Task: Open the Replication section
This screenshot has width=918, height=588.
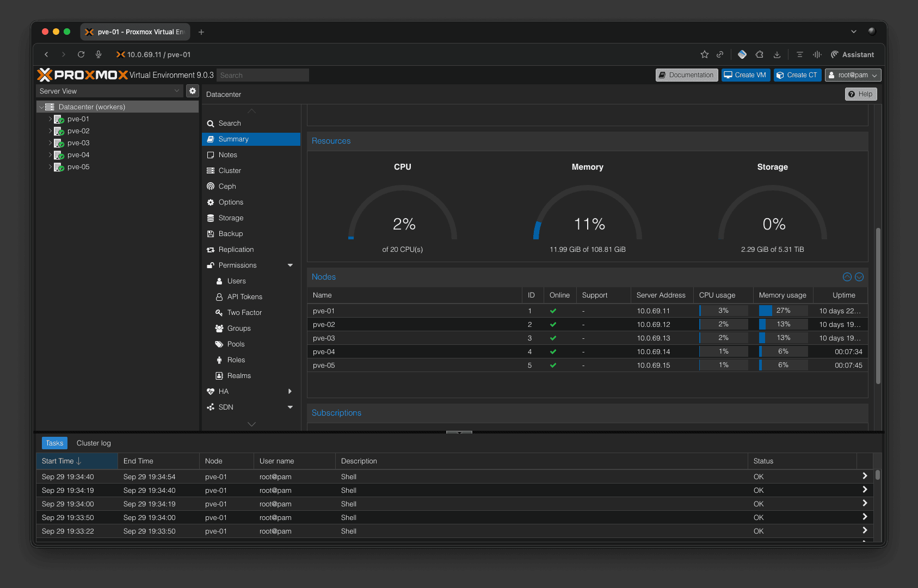Action: click(x=251, y=250)
